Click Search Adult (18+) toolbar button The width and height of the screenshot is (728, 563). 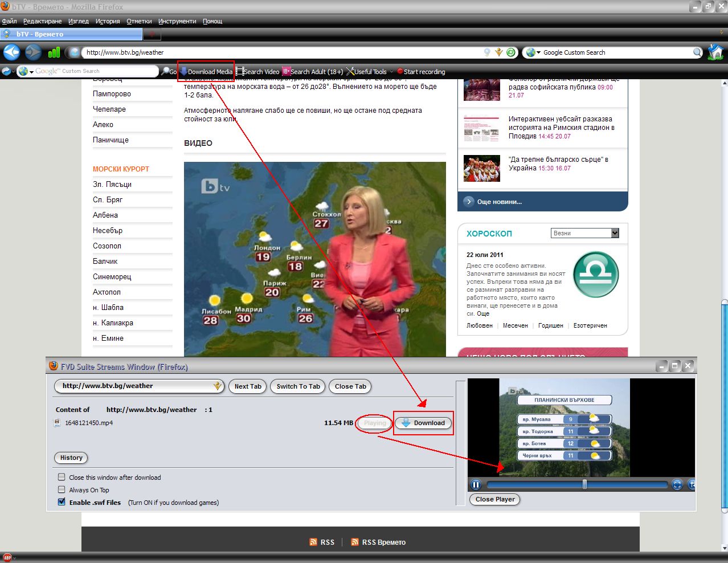point(313,72)
